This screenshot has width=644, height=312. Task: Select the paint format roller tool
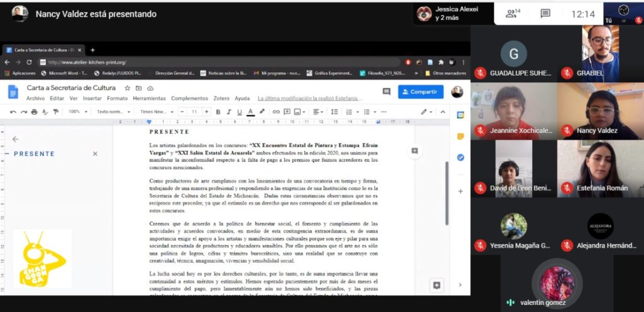(x=56, y=112)
